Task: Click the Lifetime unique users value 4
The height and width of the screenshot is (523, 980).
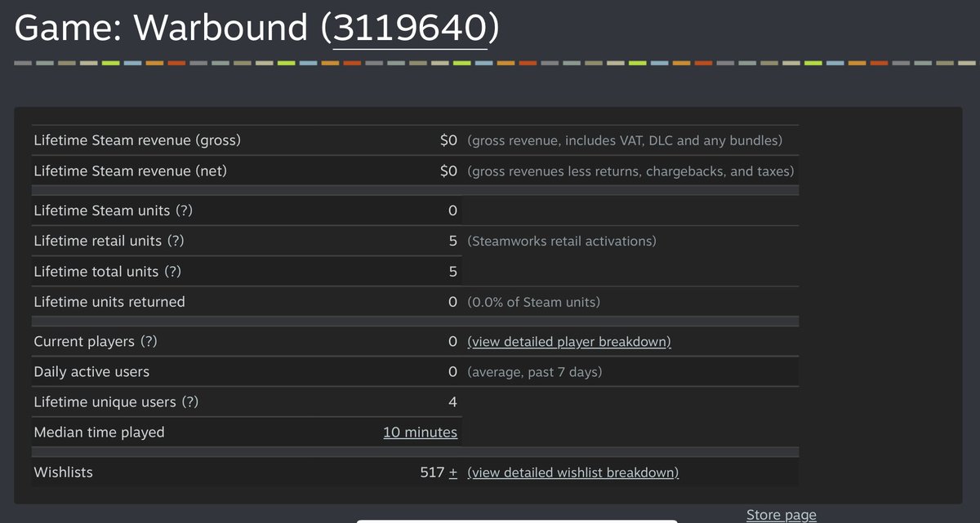Action: click(453, 402)
